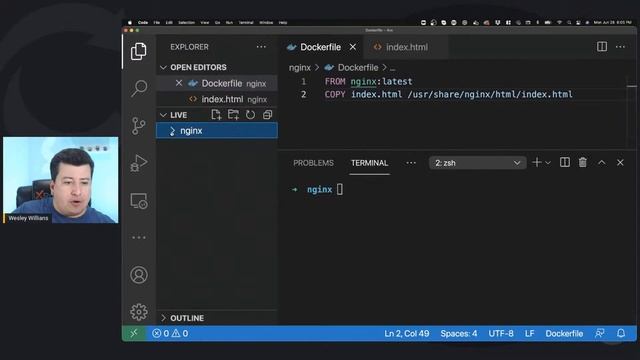Create a new terminal with plus icon
The height and width of the screenshot is (360, 640).
(537, 162)
